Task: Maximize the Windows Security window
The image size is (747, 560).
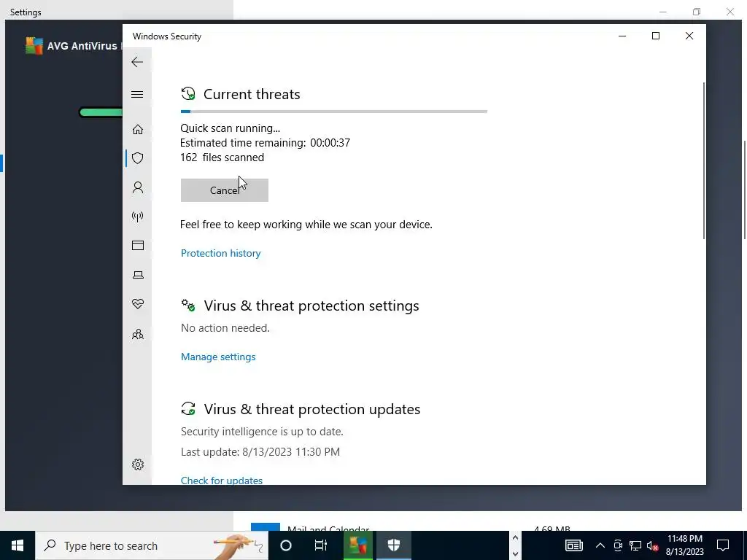Action: point(656,36)
